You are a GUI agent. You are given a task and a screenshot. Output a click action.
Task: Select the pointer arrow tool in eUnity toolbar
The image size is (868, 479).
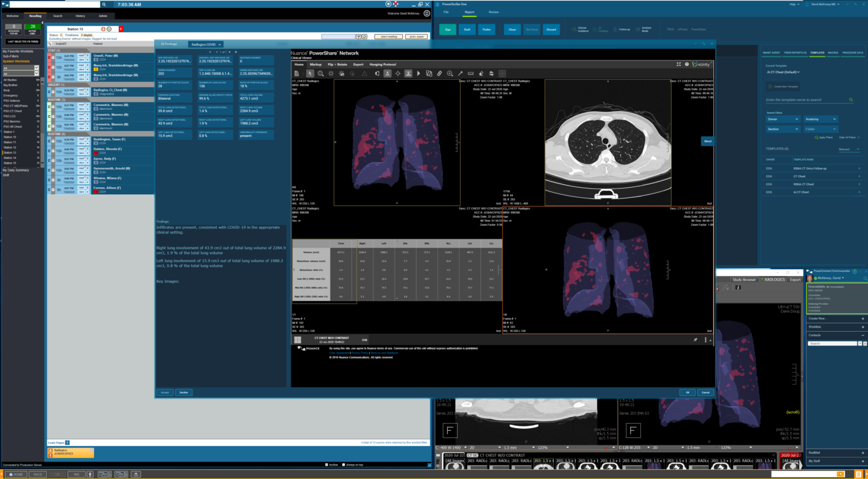click(x=310, y=73)
